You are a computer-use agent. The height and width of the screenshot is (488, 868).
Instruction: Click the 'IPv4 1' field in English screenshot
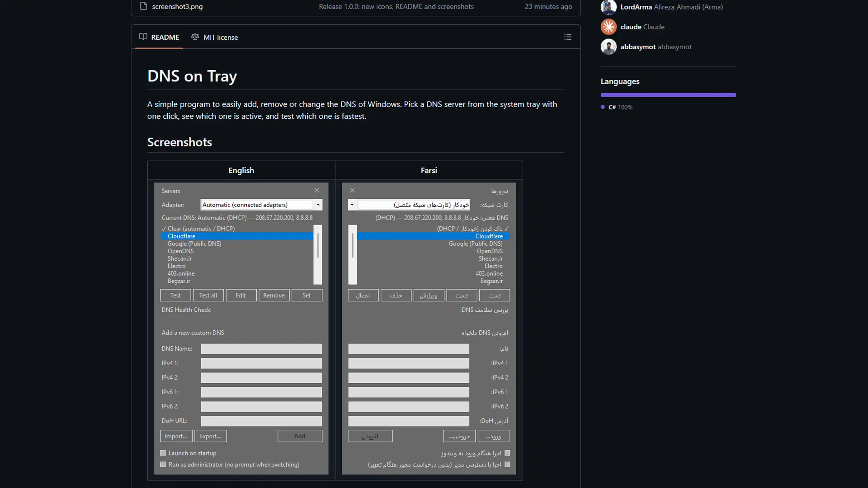pos(261,363)
